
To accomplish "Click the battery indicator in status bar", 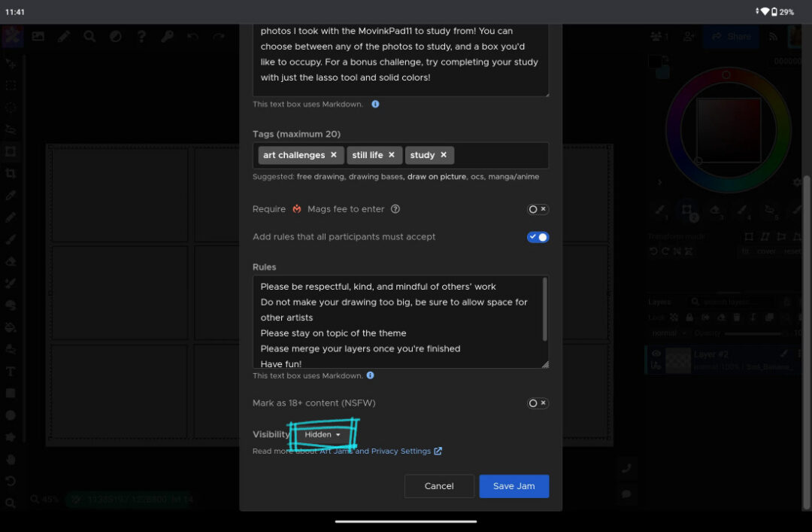I will [x=774, y=11].
